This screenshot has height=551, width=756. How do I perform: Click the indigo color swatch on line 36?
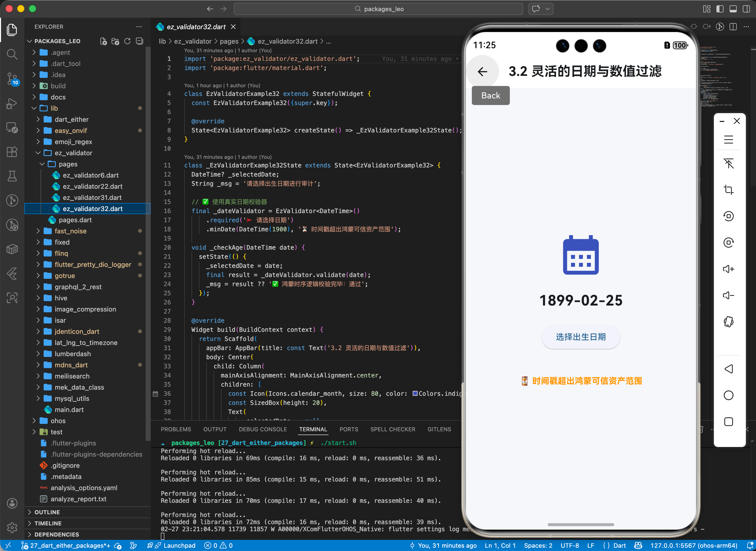pyautogui.click(x=415, y=393)
